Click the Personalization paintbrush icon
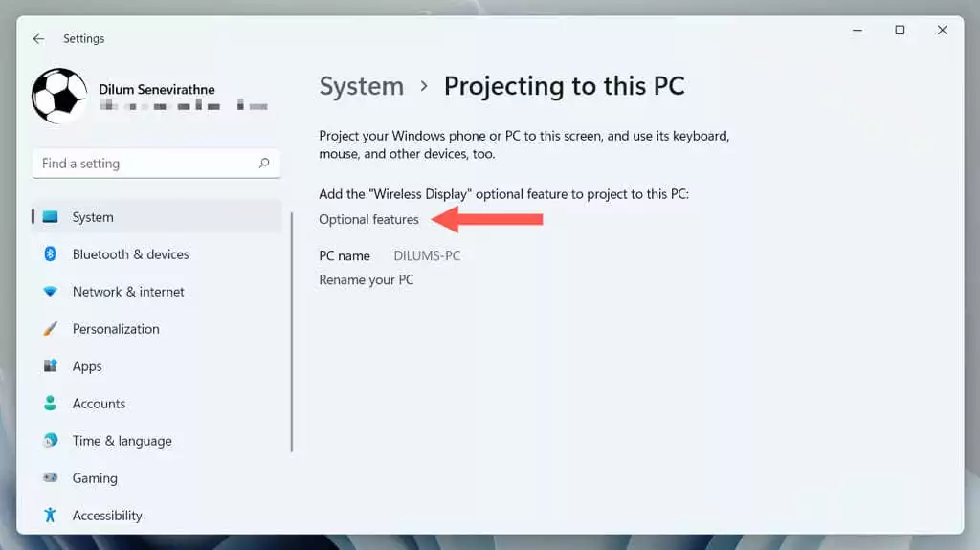The height and width of the screenshot is (550, 980). 50,329
